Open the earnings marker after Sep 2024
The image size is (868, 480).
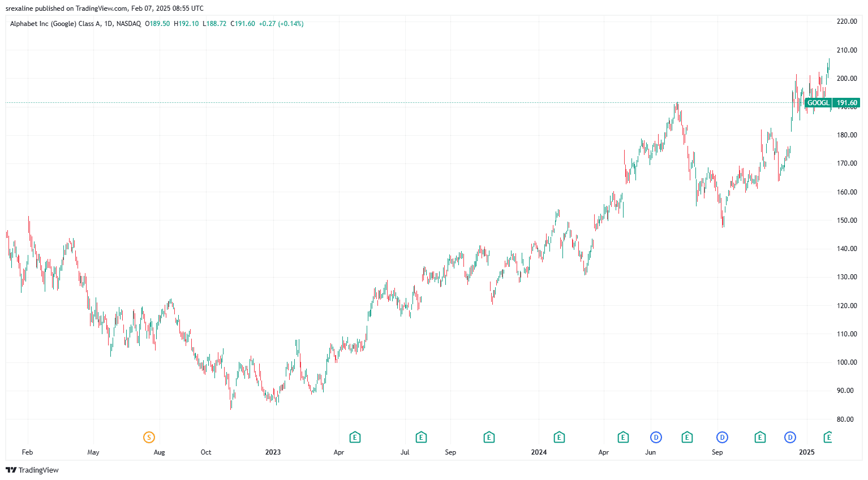pos(760,437)
